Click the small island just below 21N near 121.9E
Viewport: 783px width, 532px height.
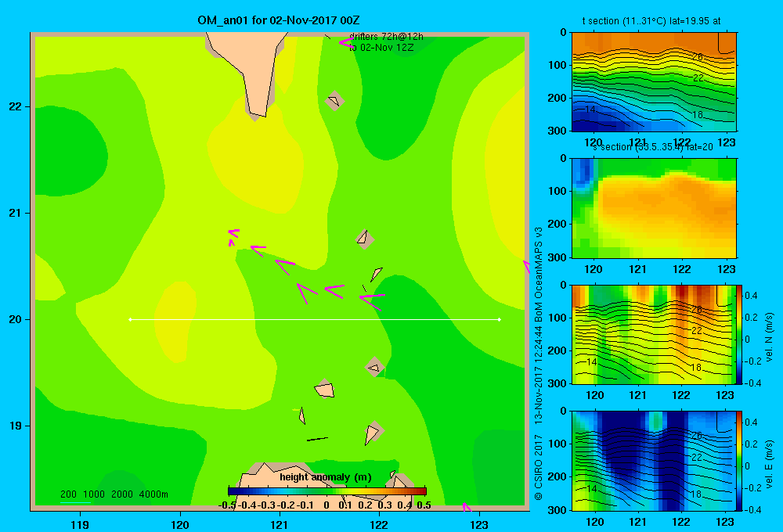tap(365, 239)
